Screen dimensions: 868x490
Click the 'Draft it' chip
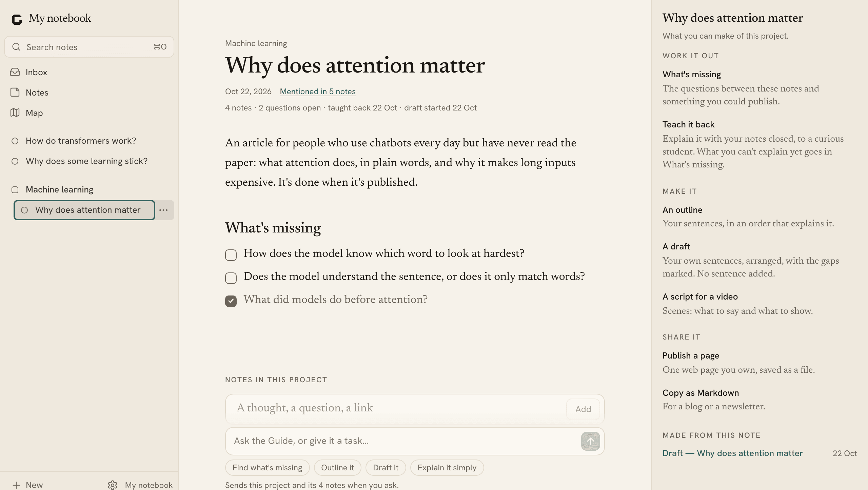(386, 468)
